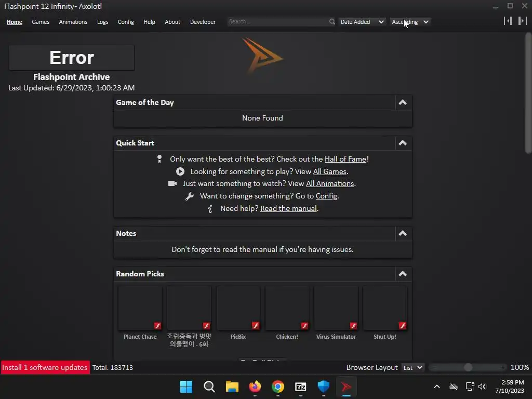This screenshot has width=532, height=399.
Task: Click the Config link in Quick Start
Action: [326, 196]
